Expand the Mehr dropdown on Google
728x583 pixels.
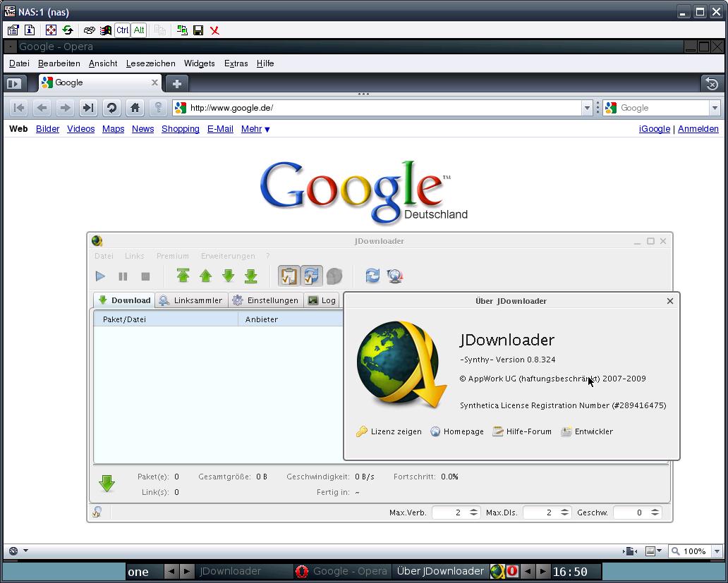(255, 129)
